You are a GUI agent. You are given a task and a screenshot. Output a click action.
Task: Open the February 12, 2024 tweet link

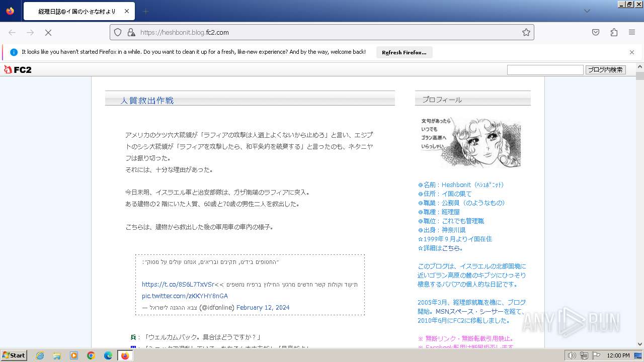click(263, 308)
